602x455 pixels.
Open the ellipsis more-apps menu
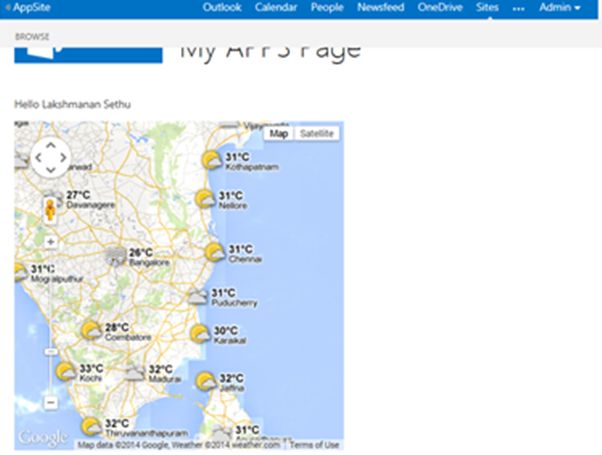pyautogui.click(x=518, y=8)
